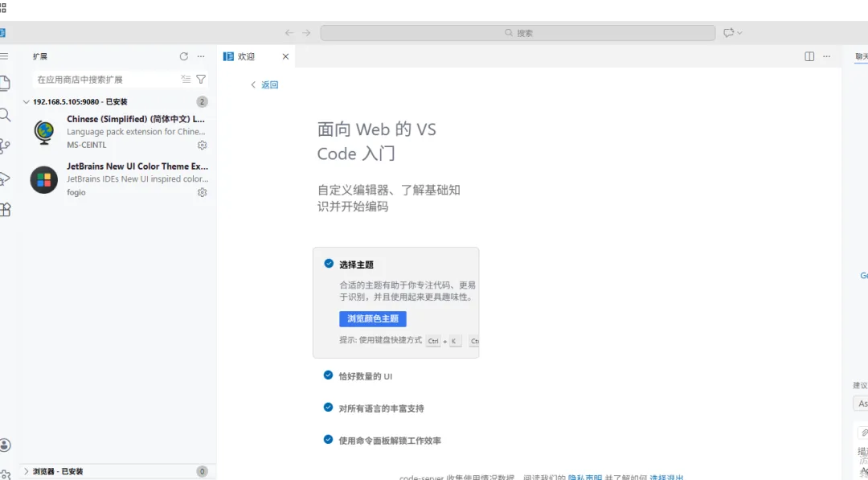
Task: Filter extensions with funnel icon
Action: pos(201,79)
